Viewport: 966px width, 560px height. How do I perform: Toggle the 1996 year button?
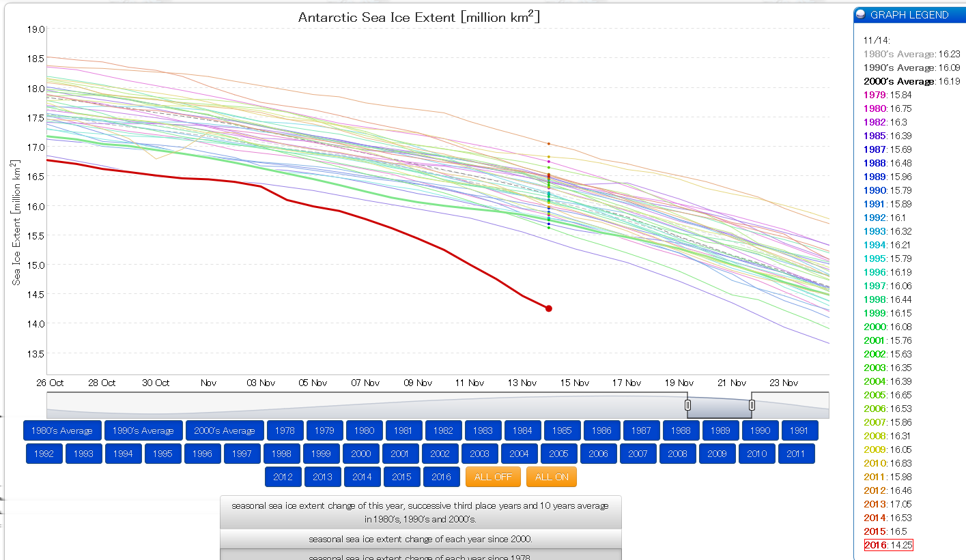[202, 454]
